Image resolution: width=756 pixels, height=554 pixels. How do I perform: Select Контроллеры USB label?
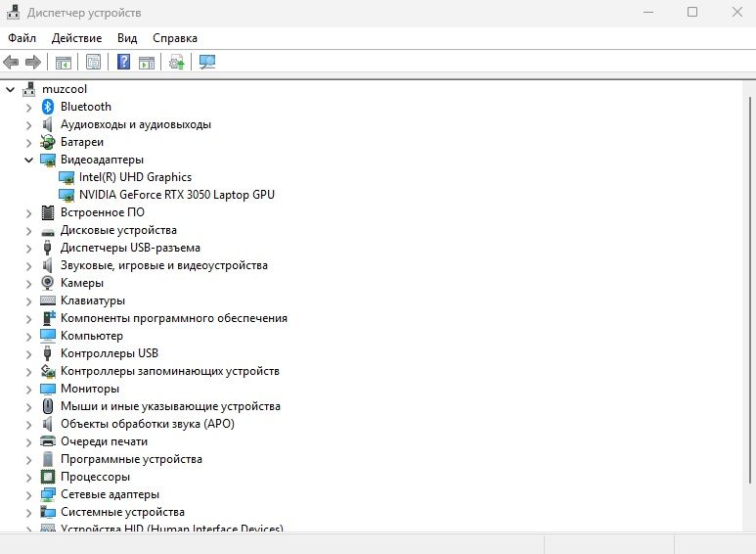(110, 353)
